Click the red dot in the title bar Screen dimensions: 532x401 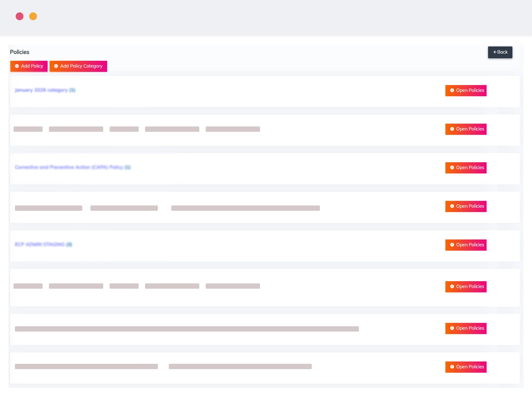[20, 16]
